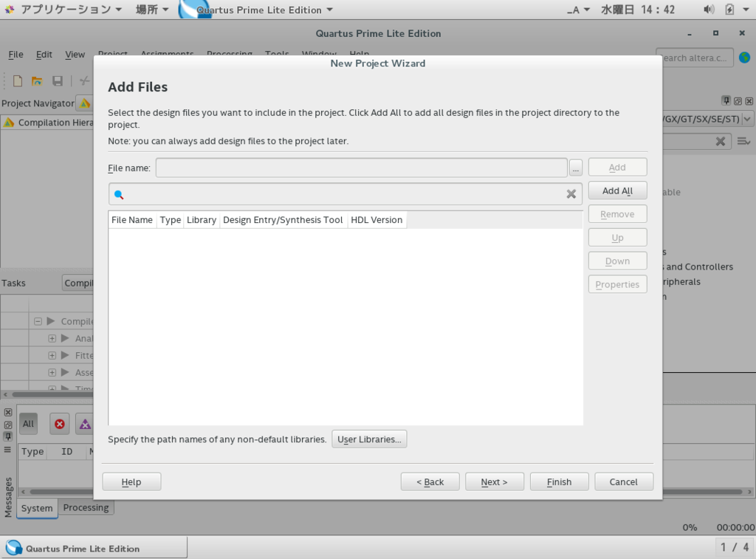Click the Properties button
This screenshot has height=559, width=756.
pos(618,284)
